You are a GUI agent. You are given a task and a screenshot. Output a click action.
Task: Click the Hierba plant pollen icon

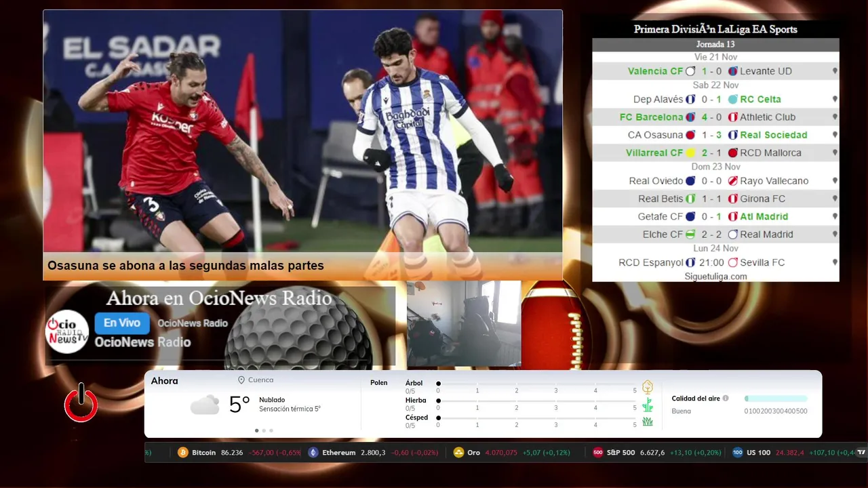[x=648, y=405]
